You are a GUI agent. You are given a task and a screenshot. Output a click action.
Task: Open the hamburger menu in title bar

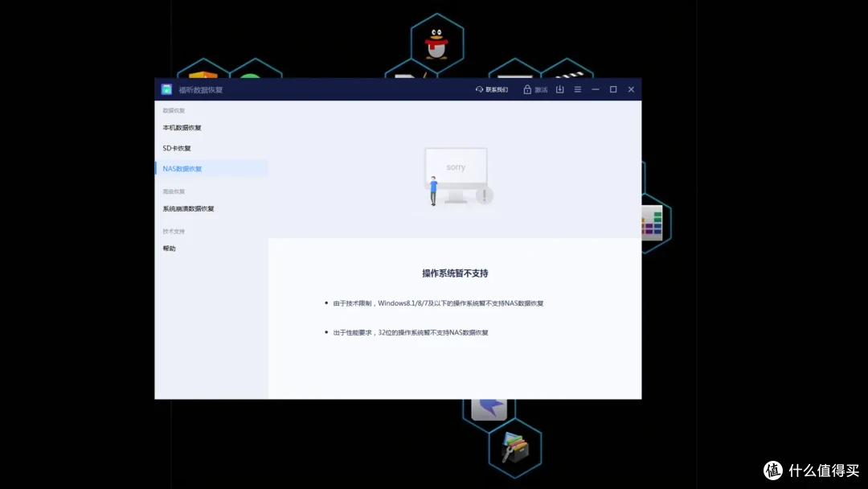(577, 89)
